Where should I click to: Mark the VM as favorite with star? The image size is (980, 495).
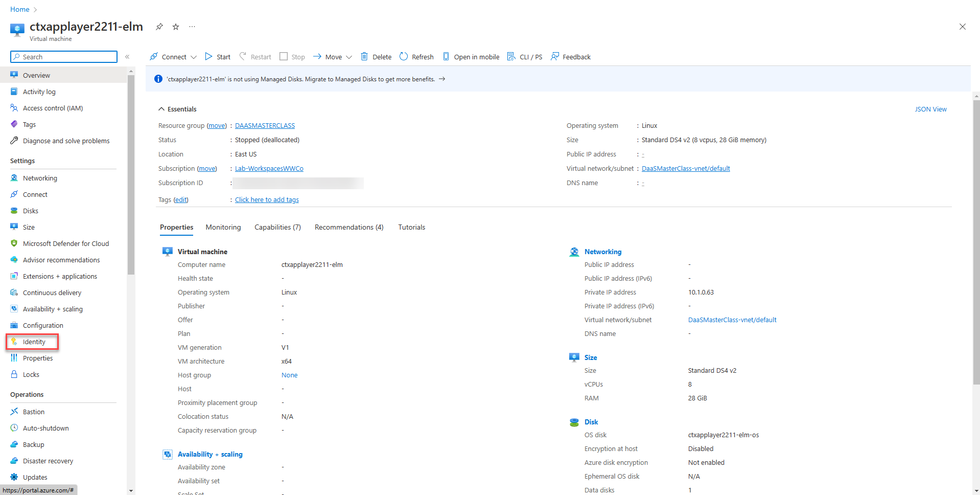[176, 27]
